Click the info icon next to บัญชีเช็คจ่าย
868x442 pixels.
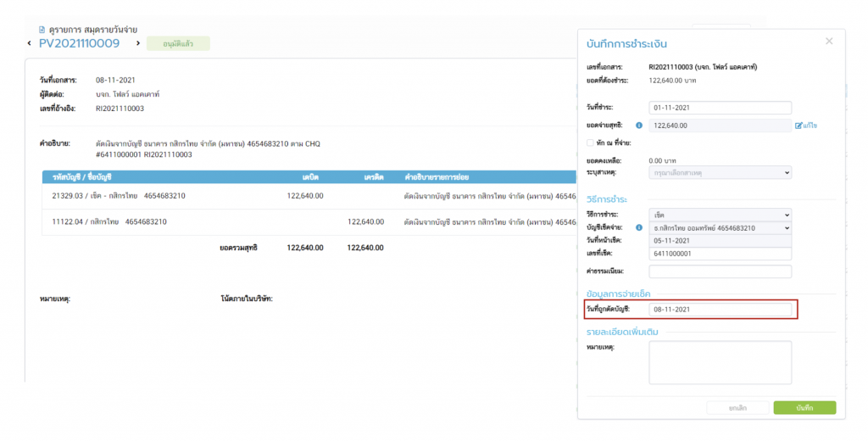click(639, 228)
